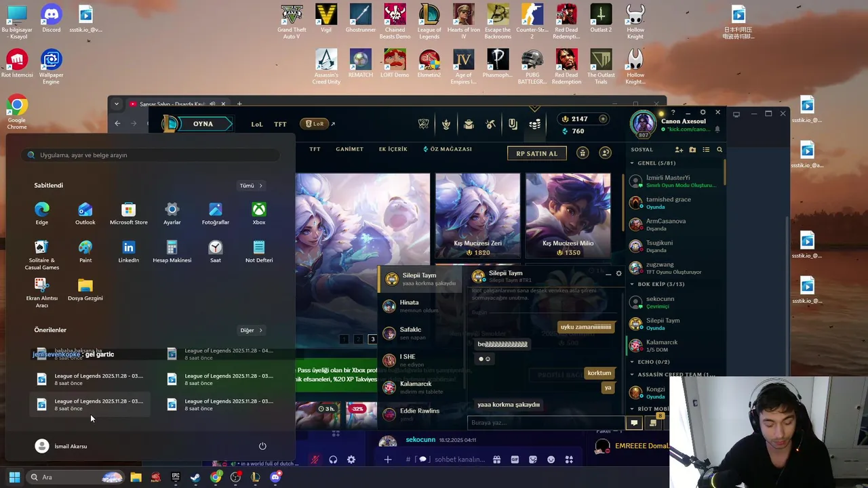Open EK İÇERİK store tab
This screenshot has width=868, height=488.
[393, 149]
